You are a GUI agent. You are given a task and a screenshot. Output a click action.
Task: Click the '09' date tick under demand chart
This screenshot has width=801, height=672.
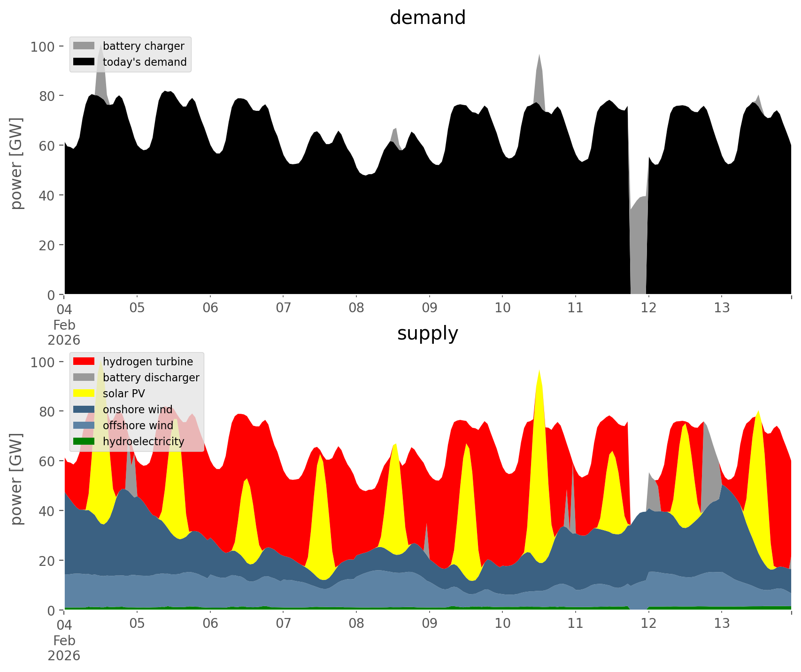[x=429, y=308]
